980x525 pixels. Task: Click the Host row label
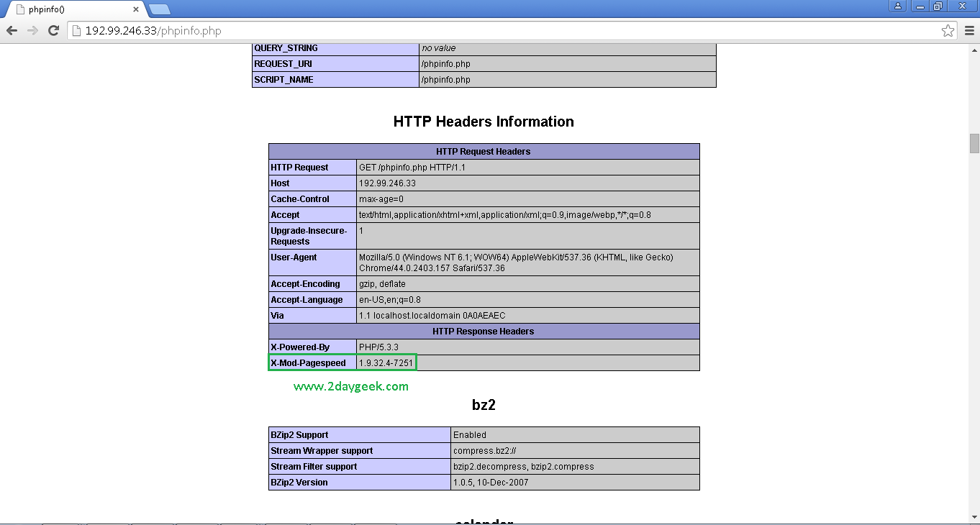[280, 183]
